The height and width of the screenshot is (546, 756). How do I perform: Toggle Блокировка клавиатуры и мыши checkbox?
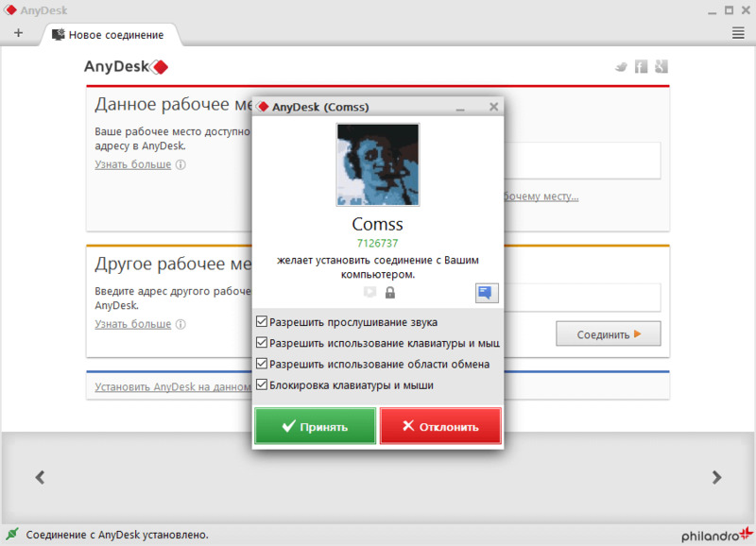coord(262,384)
